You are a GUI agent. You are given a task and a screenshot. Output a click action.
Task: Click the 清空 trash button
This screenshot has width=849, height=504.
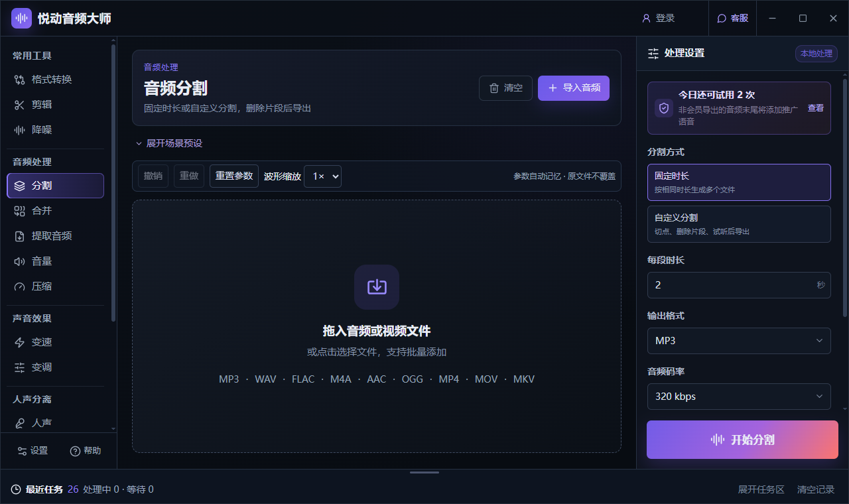[x=505, y=88]
